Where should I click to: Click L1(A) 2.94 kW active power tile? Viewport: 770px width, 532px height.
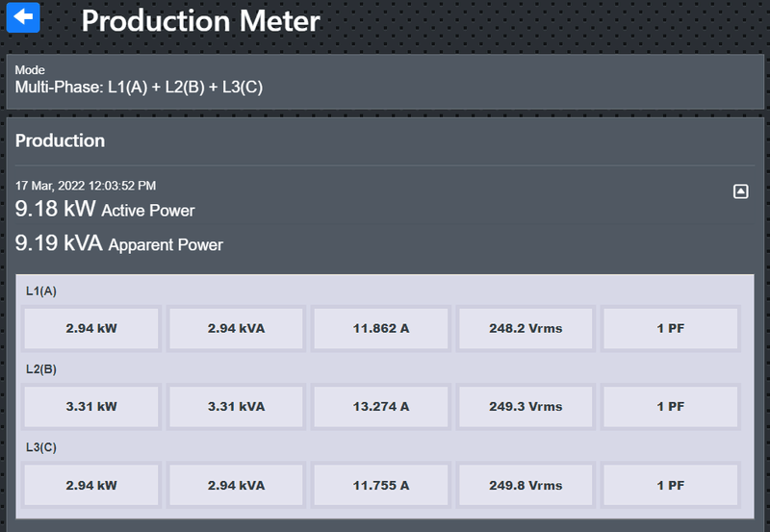91,328
